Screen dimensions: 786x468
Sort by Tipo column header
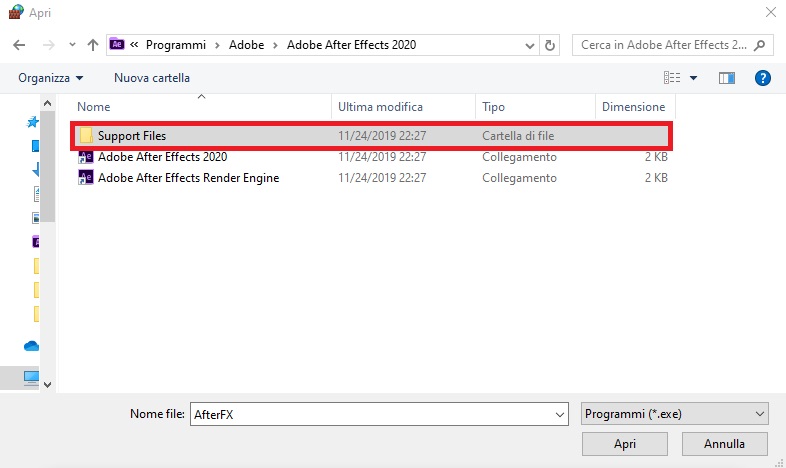[x=493, y=107]
